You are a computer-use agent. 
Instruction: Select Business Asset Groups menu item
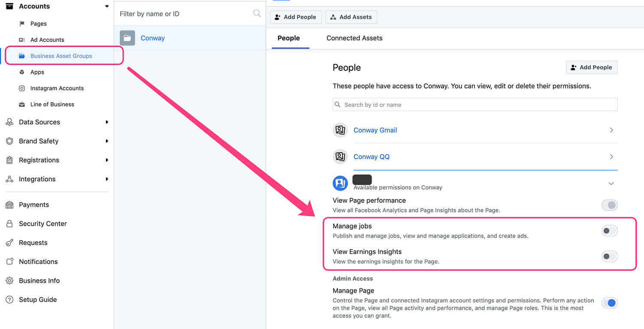pyautogui.click(x=61, y=56)
